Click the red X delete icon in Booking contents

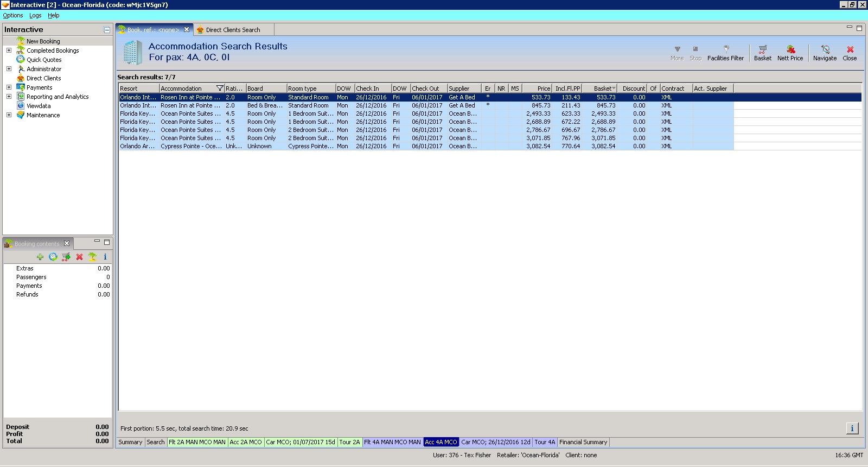click(x=79, y=257)
